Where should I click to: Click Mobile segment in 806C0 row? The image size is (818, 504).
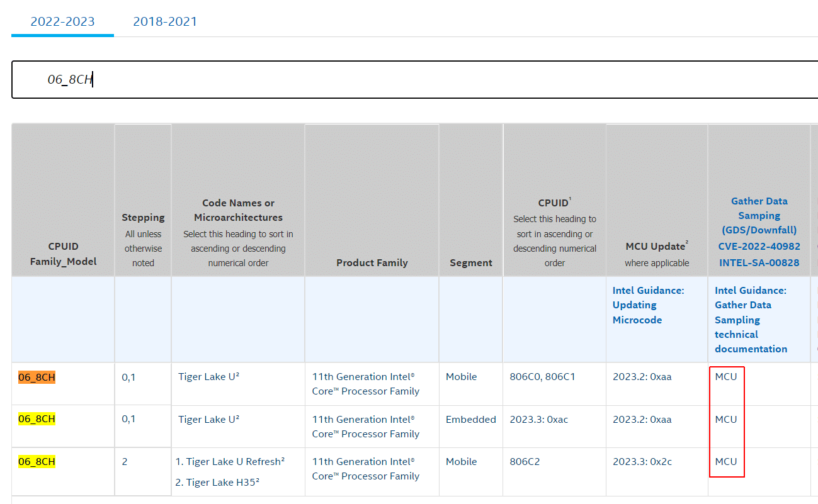[x=461, y=377]
